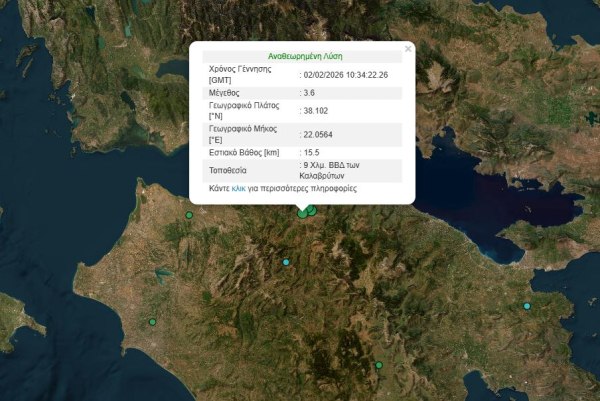This screenshot has width=600, height=401.
Task: Click the magnitude value 3.6
Action: (x=310, y=93)
